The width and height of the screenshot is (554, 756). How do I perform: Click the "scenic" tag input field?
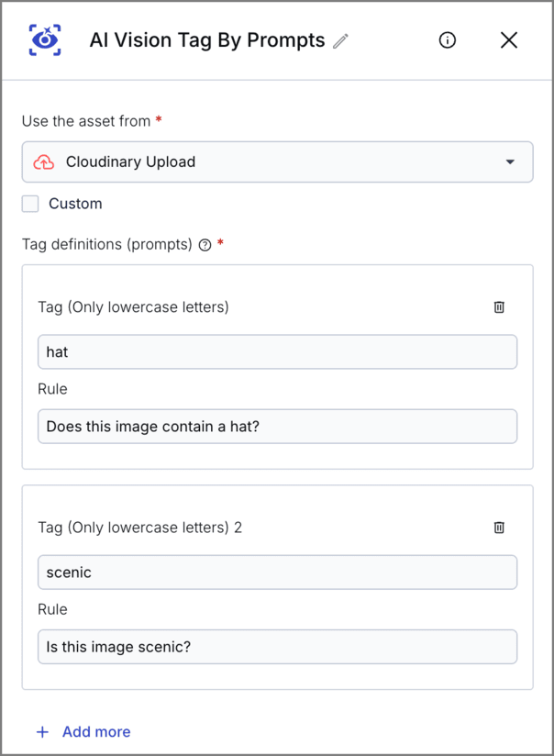277,573
